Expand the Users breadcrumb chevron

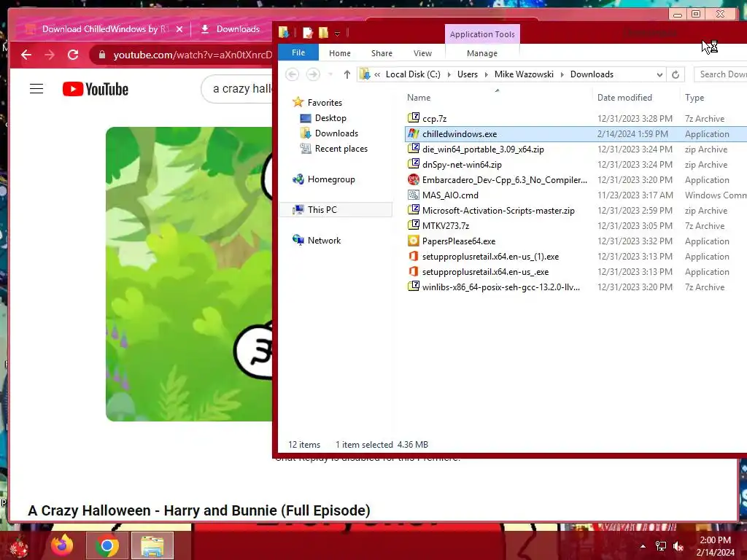click(486, 74)
